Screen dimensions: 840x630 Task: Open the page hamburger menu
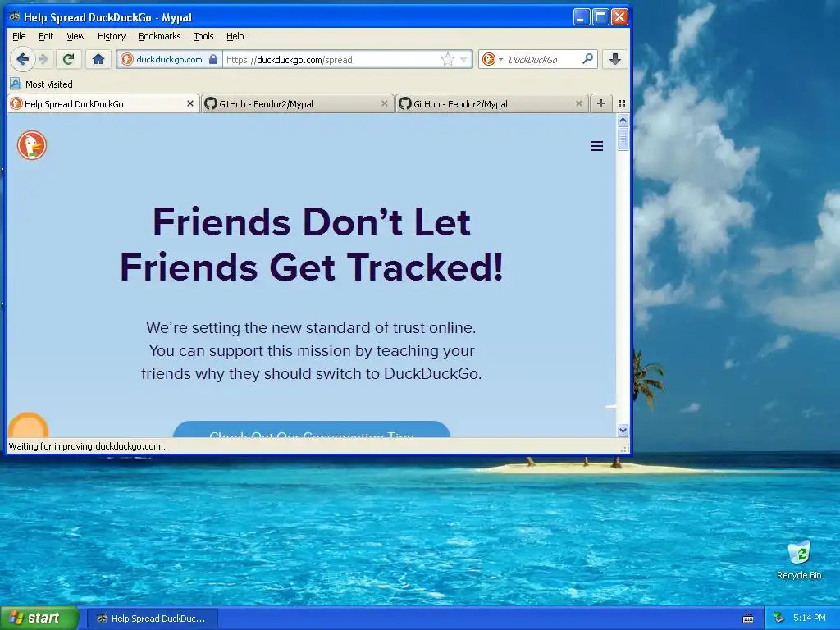tap(597, 146)
